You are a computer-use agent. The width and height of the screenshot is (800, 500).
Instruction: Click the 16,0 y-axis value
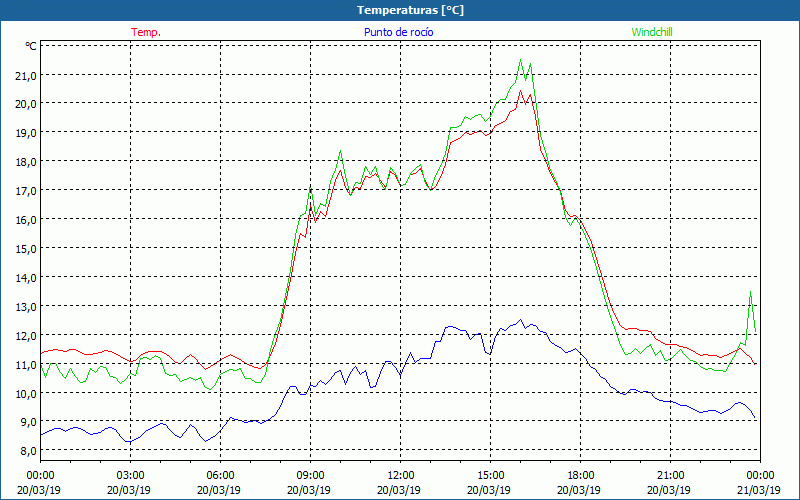pyautogui.click(x=26, y=220)
